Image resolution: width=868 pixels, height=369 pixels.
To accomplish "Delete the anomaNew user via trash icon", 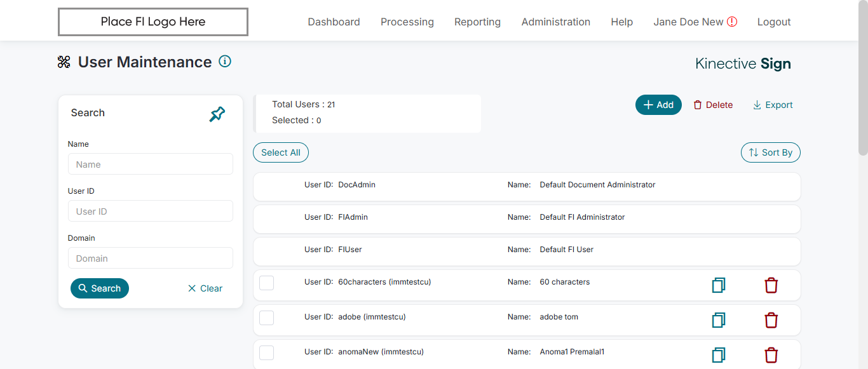I will 771,355.
